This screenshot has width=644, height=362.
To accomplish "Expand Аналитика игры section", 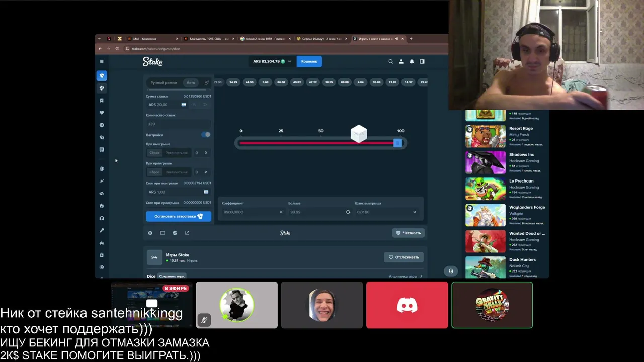I will tap(406, 276).
